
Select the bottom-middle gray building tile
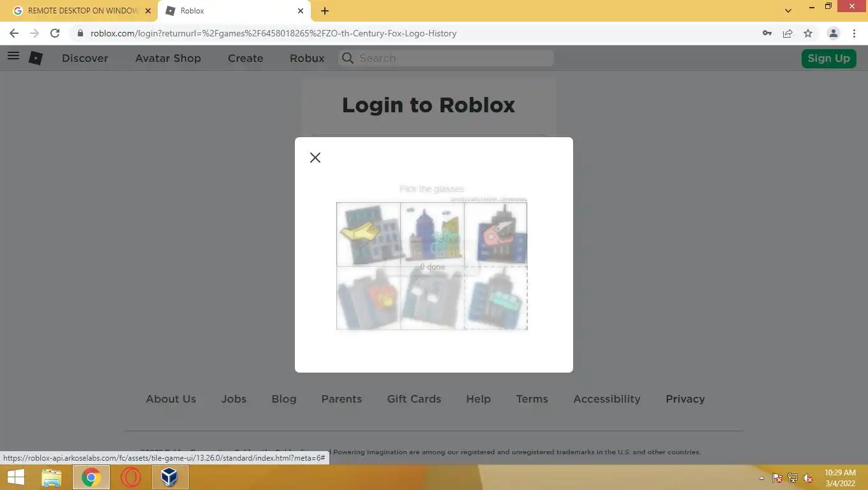[432, 298]
